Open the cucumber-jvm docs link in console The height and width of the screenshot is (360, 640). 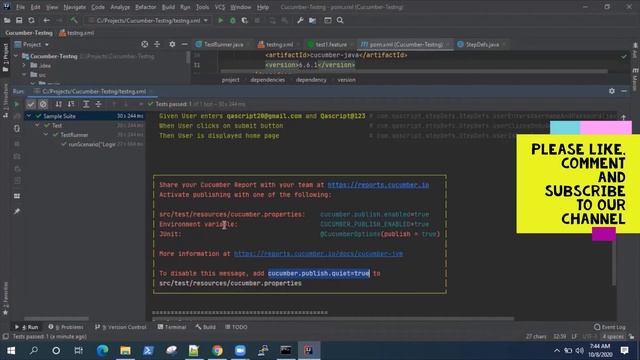tap(318, 254)
